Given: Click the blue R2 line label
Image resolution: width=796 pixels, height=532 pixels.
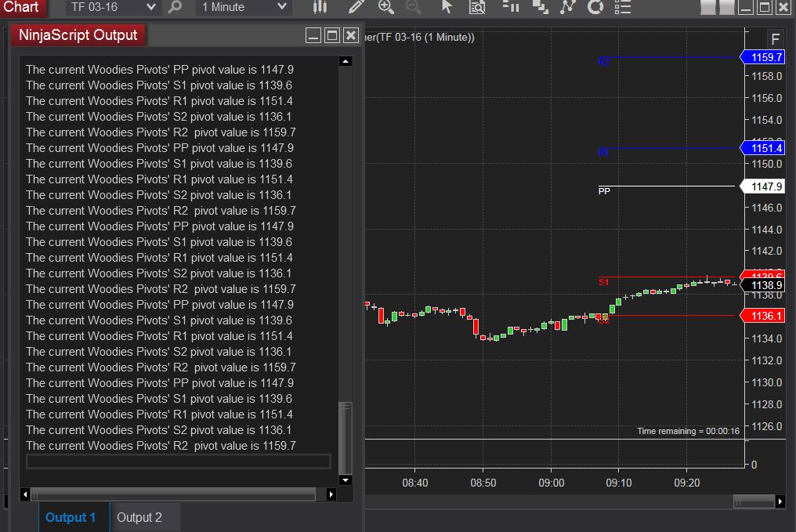Looking at the screenshot, I should 603,62.
